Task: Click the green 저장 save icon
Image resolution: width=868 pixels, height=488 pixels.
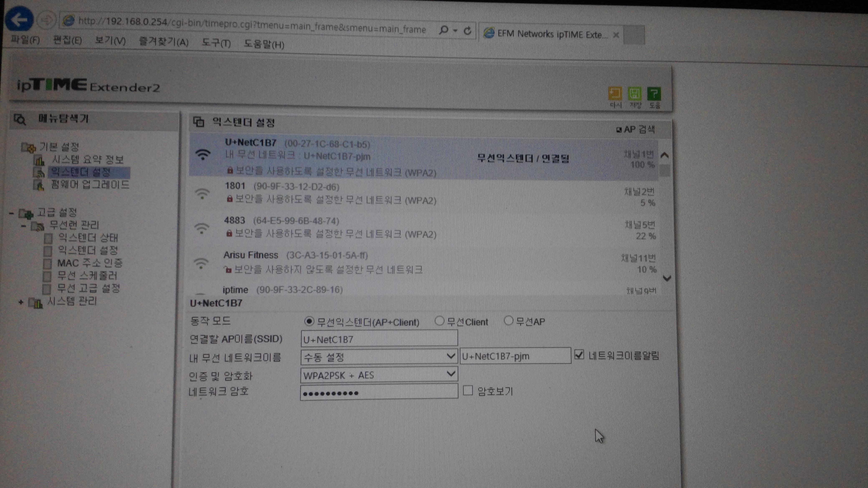Action: point(635,94)
